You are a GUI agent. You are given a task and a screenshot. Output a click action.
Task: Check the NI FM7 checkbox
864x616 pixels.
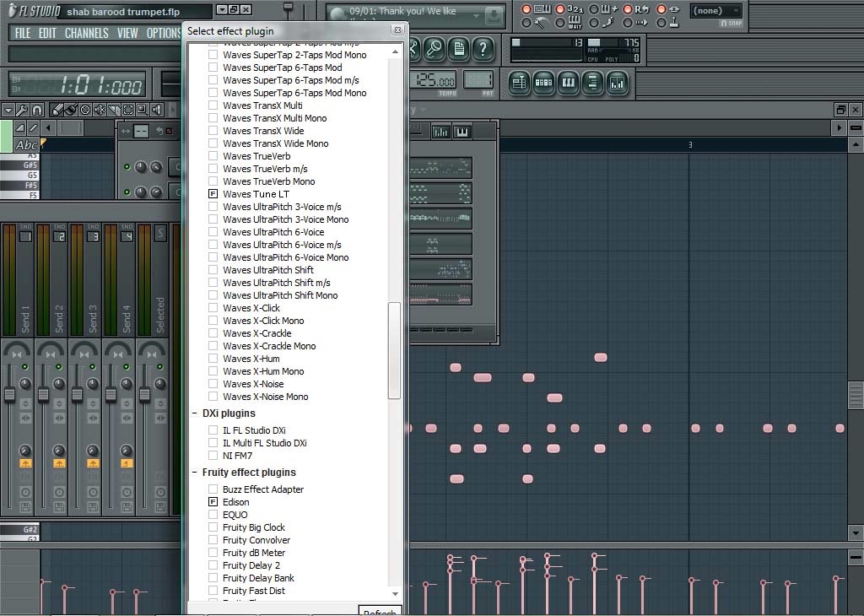[x=213, y=456]
